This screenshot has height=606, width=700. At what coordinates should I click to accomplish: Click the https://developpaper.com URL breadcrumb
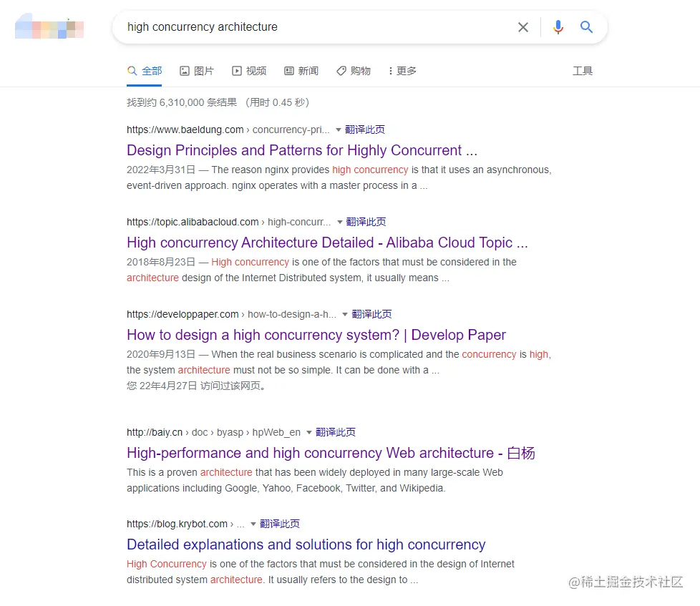point(232,315)
